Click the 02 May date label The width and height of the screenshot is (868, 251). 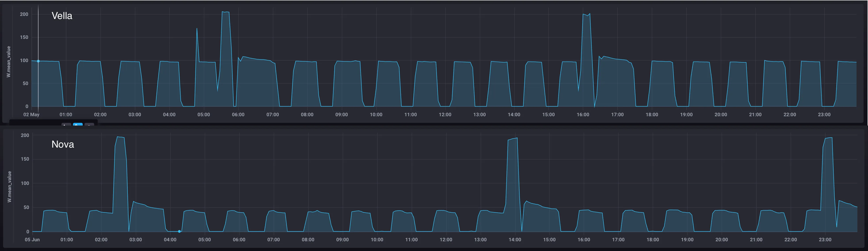[31, 114]
